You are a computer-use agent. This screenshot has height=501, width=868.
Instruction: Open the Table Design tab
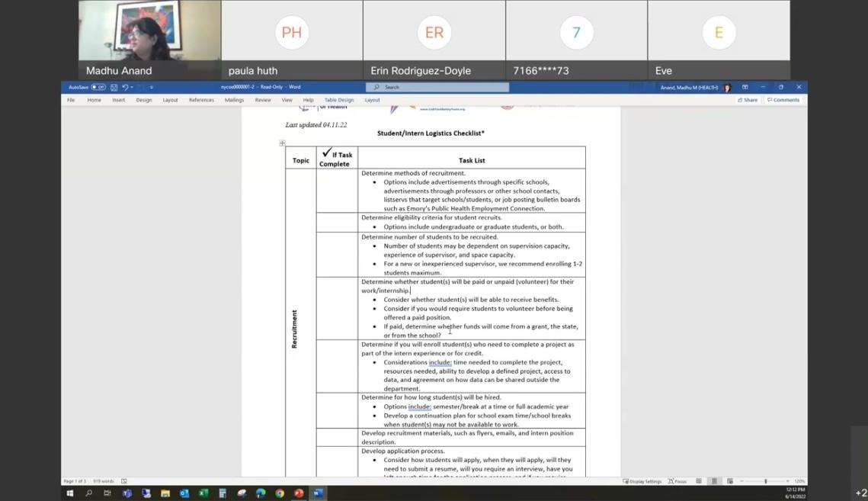(x=339, y=100)
